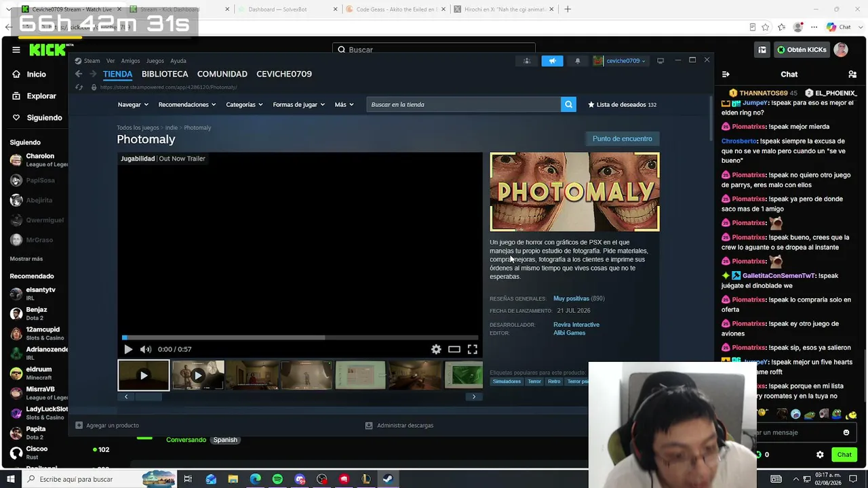868x488 pixels.
Task: Open Kick profile avatar menu
Action: click(841, 49)
